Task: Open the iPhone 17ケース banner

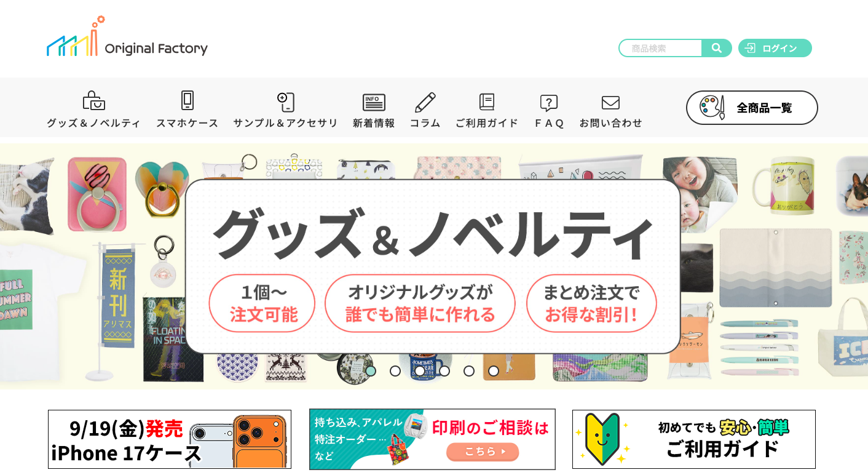Action: click(170, 439)
